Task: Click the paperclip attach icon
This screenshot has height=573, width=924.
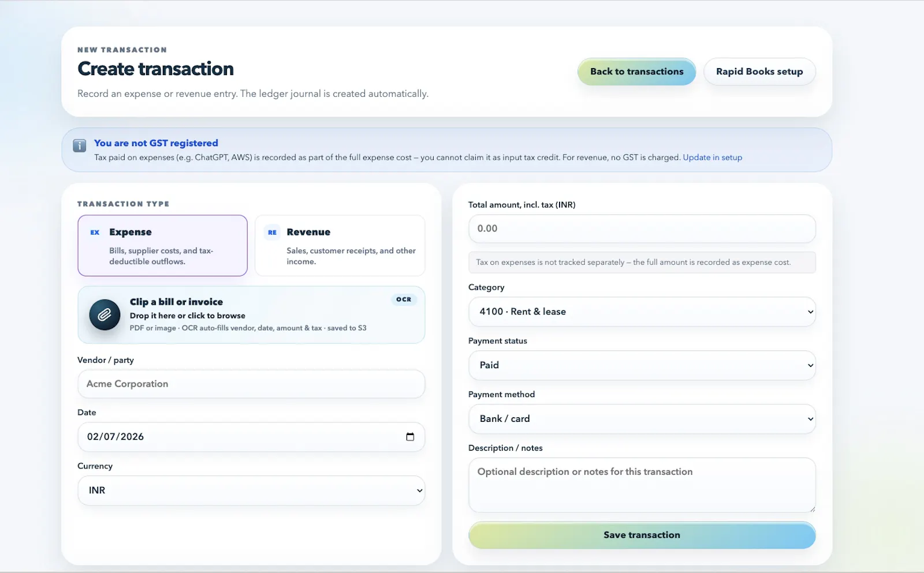Action: pyautogui.click(x=105, y=314)
